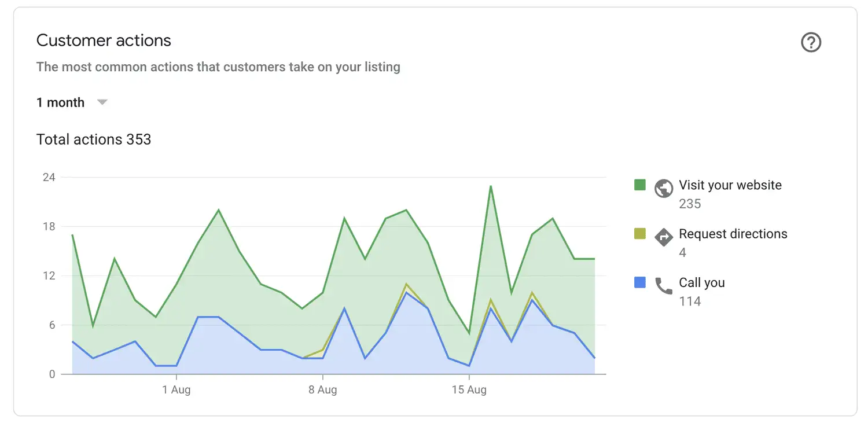Open the 1 month time range selector
Screen dimensions: 868x423
pyautogui.click(x=72, y=102)
